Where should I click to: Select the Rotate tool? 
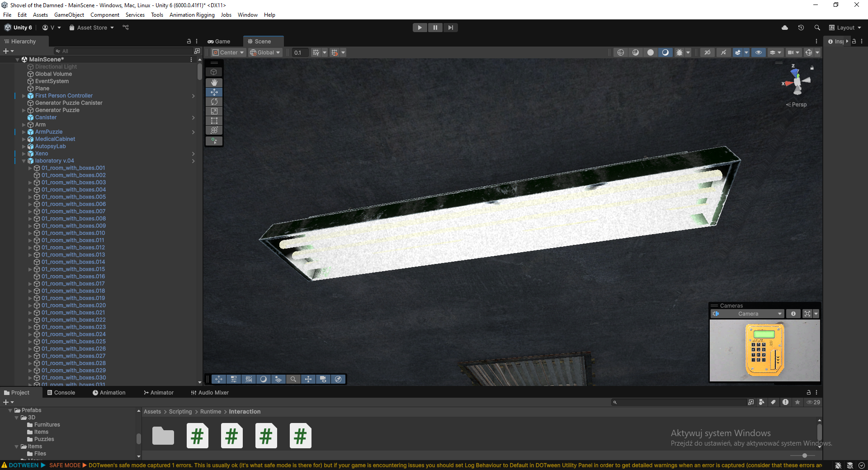214,102
